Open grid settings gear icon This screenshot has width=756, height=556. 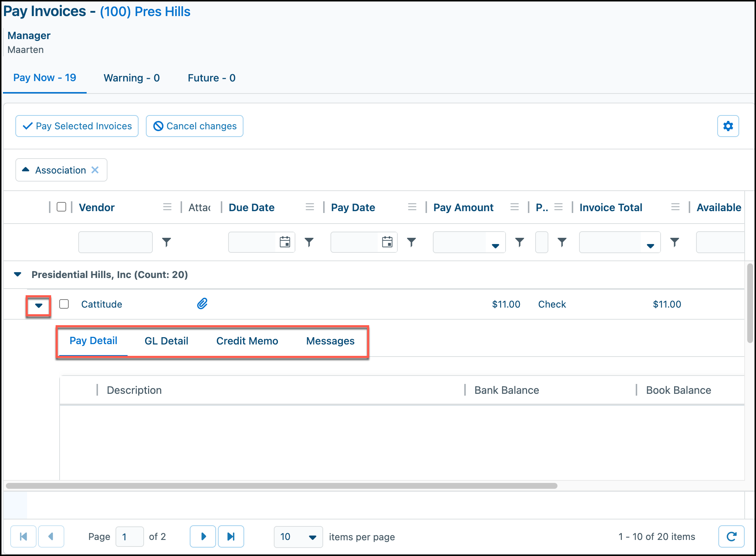tap(728, 126)
